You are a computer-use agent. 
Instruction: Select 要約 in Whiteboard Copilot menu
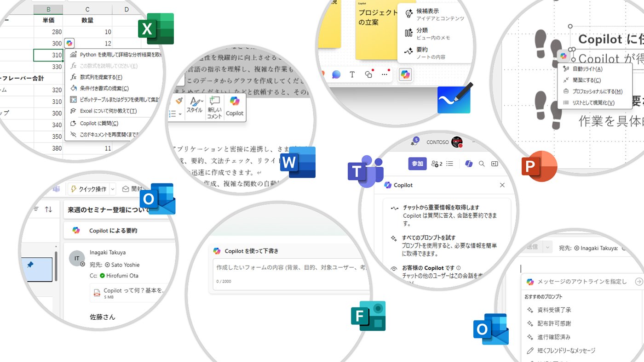point(435,53)
